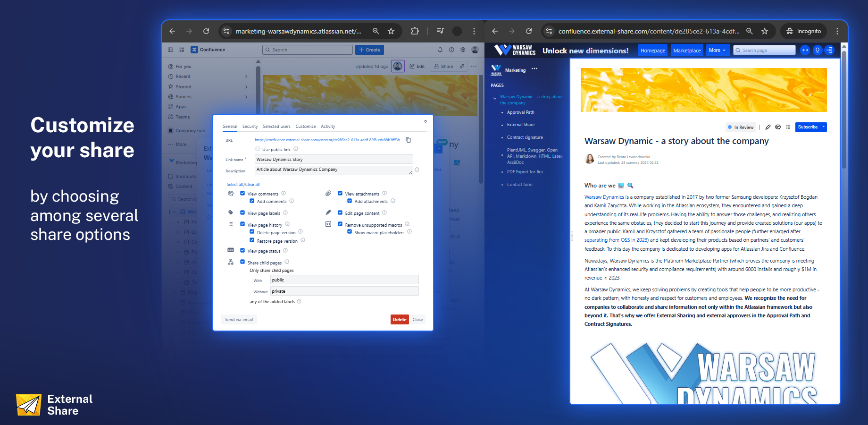This screenshot has height=425, width=868.
Task: Uncheck the Add comments checkbox
Action: (252, 201)
